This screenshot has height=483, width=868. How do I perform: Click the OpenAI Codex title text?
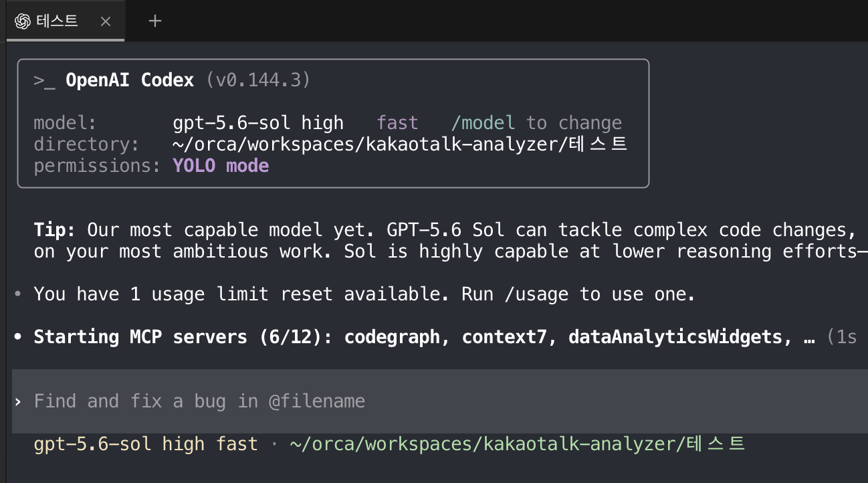coord(130,81)
